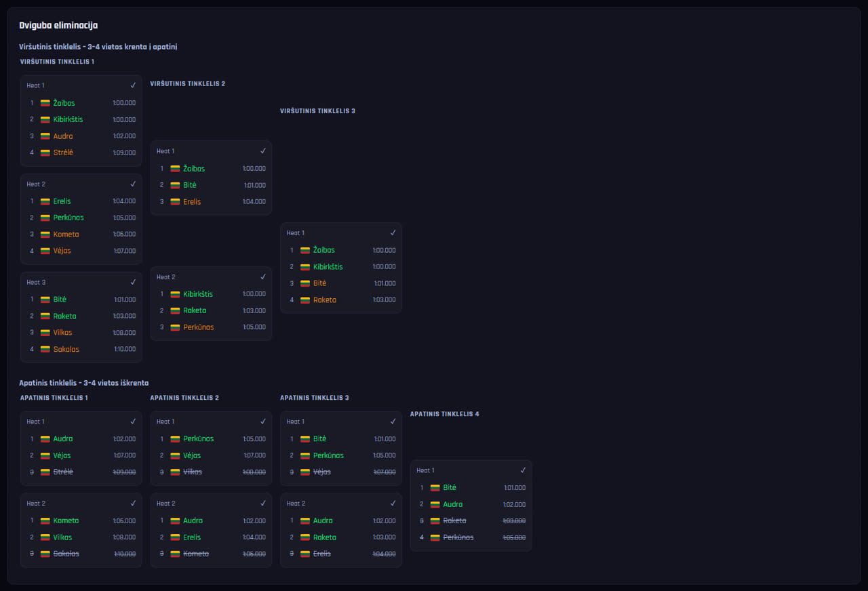Select Vėjas in Viršutinis Tinklelis 1 Heat 2
The height and width of the screenshot is (591, 868).
(x=62, y=251)
